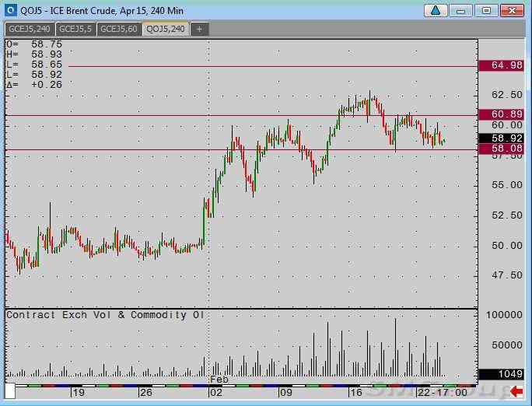The image size is (532, 406).
Task: Click the red arrow icon at bottom right
Action: tap(516, 391)
